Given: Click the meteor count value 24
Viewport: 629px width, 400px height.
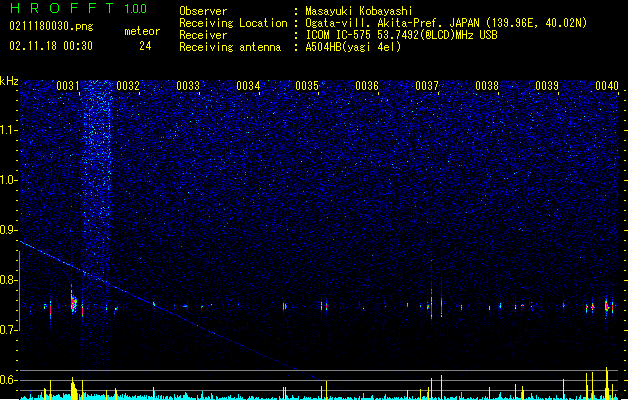Looking at the screenshot, I should point(145,46).
